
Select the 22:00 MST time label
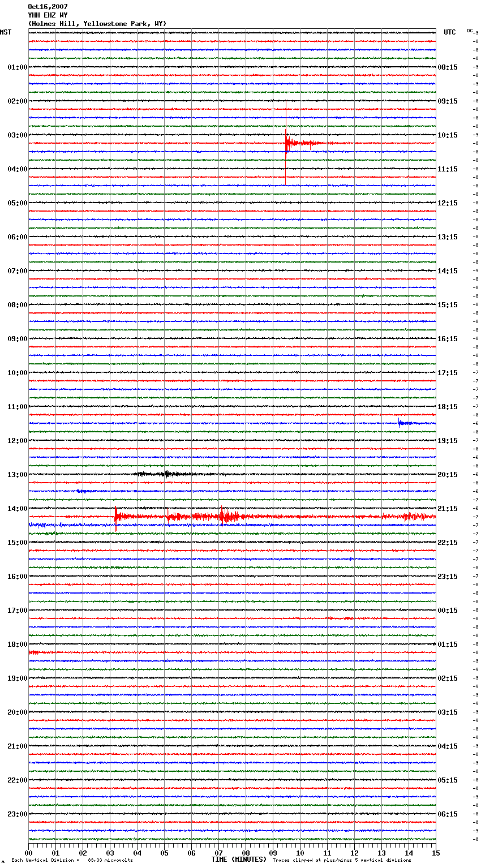point(17,780)
